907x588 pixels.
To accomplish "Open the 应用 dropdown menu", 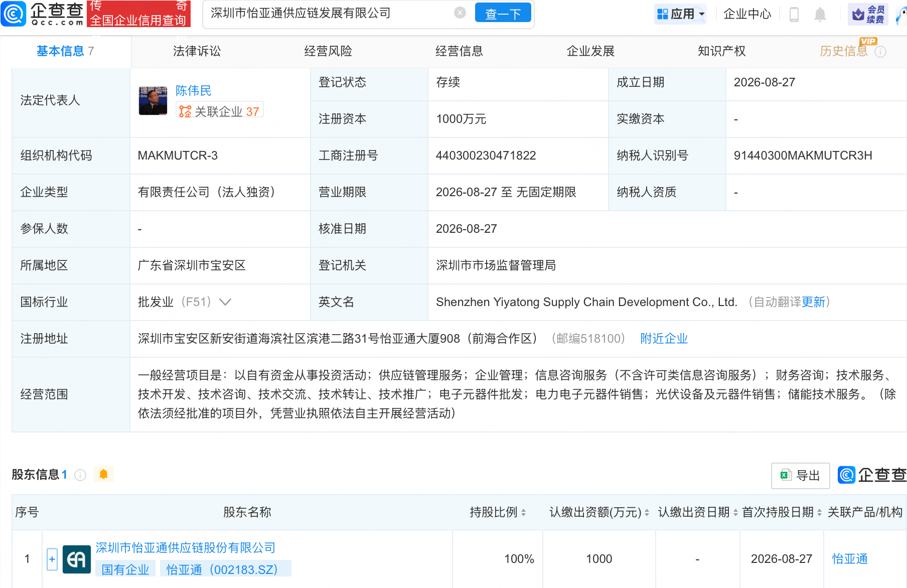I will (681, 14).
